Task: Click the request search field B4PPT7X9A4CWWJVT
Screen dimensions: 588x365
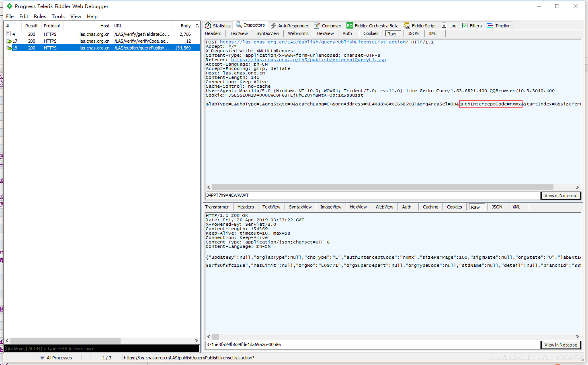Action: point(373,196)
